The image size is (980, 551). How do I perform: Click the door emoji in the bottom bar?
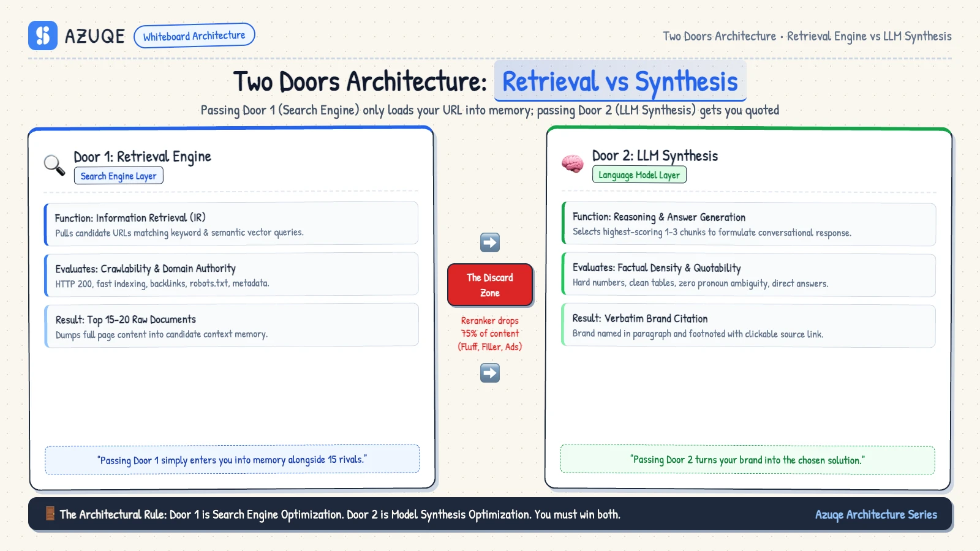pos(50,514)
